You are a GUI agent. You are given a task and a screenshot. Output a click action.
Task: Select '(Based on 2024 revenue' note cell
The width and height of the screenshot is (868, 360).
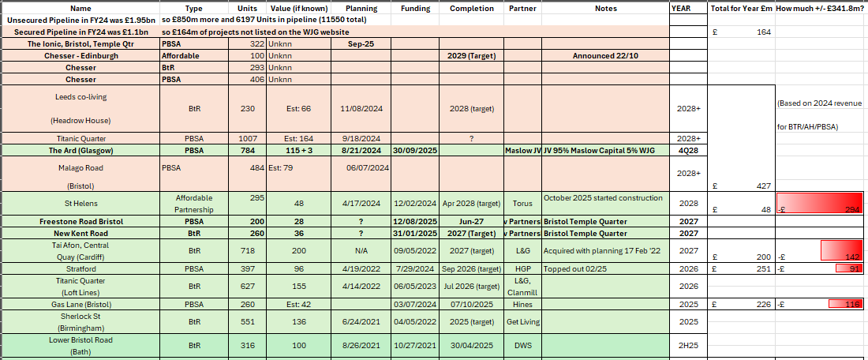click(x=820, y=103)
